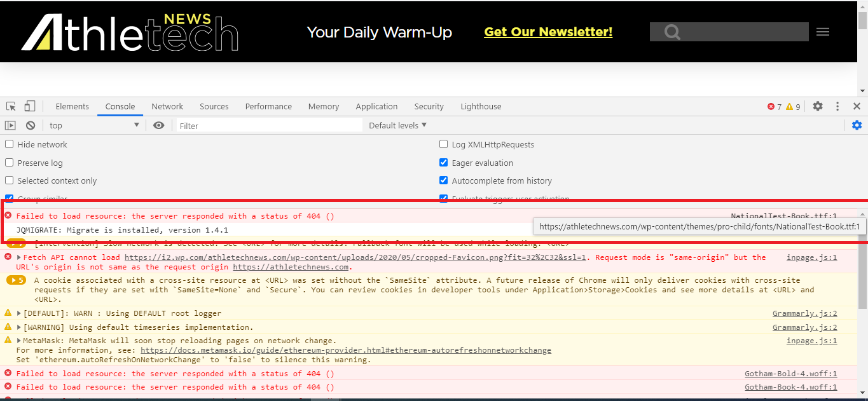
Task: Open the Application tab
Action: click(x=376, y=106)
